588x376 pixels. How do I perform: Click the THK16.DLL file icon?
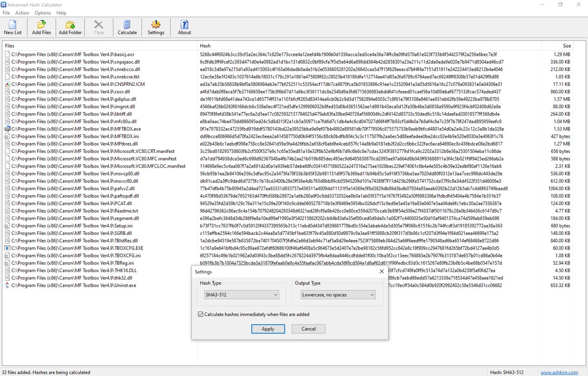point(7,271)
